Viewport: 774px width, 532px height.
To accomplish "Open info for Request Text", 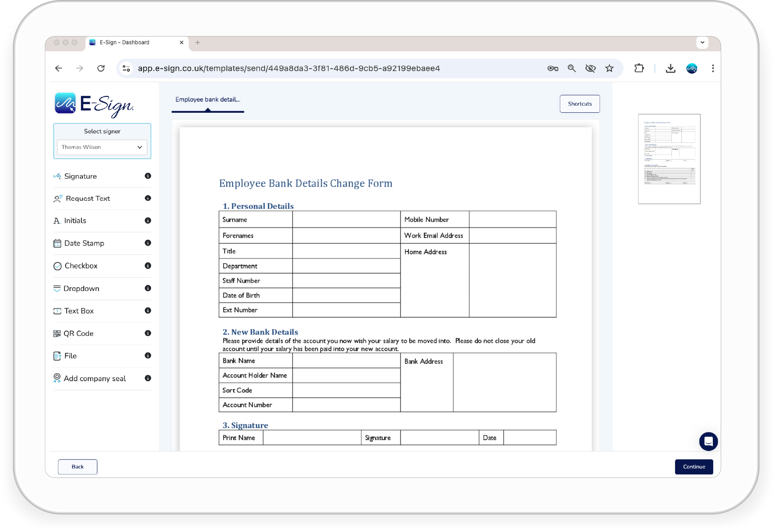I will [x=148, y=198].
